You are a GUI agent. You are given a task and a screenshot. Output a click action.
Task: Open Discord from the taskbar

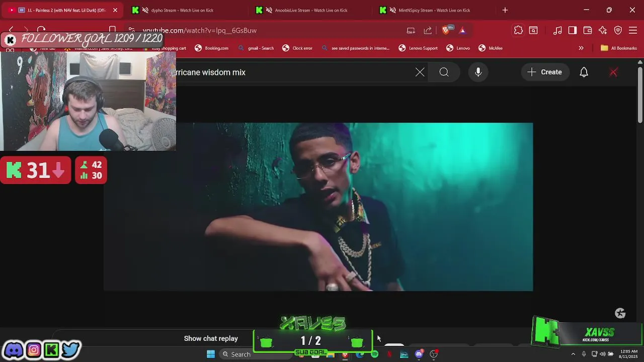tap(419, 354)
